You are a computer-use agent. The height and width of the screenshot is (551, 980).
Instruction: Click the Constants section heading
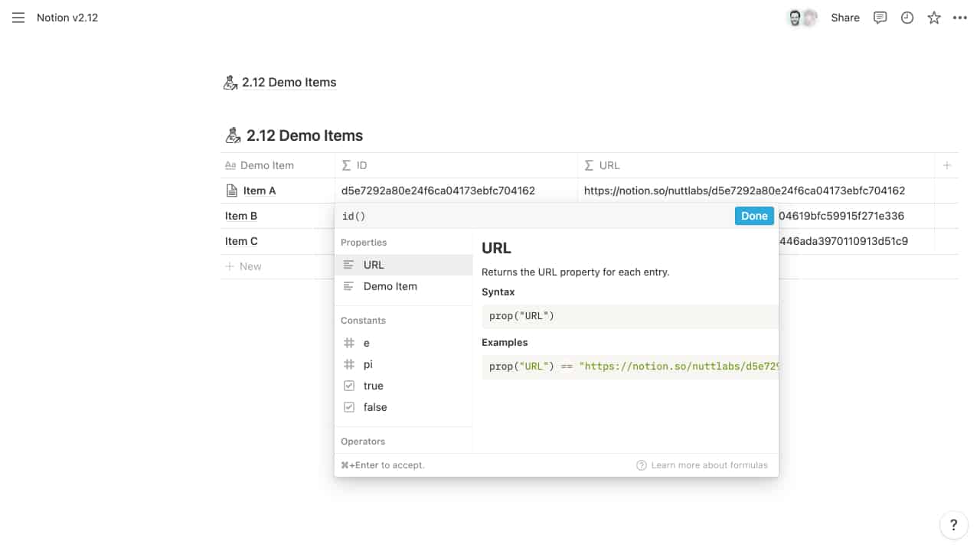(363, 321)
